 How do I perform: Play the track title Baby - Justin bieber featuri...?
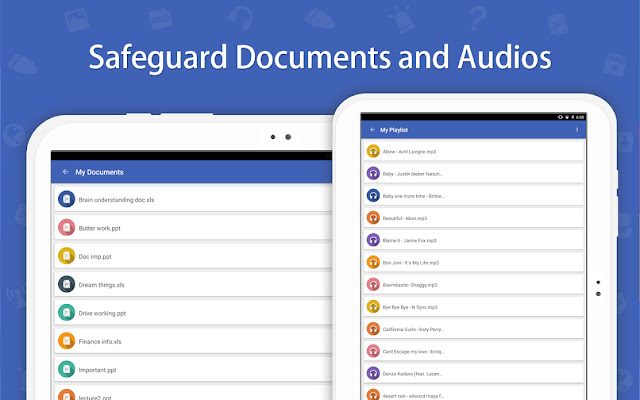coord(413,174)
